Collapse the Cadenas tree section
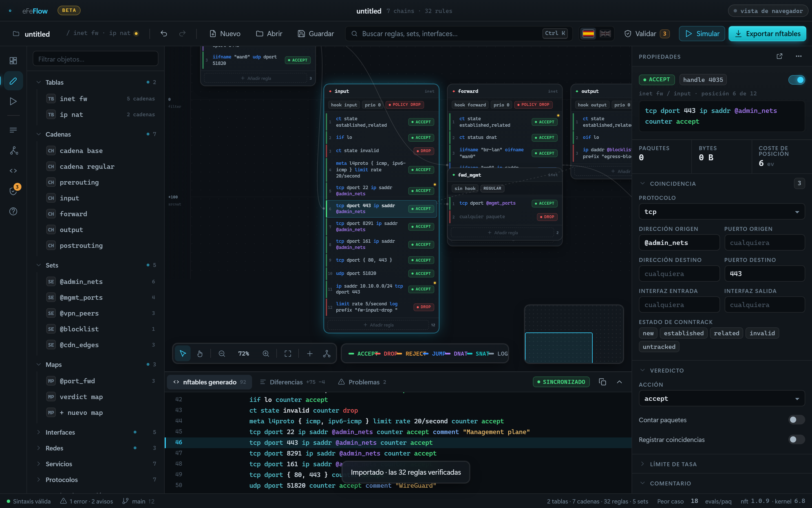Viewport: 812px width, 508px height. coord(39,134)
